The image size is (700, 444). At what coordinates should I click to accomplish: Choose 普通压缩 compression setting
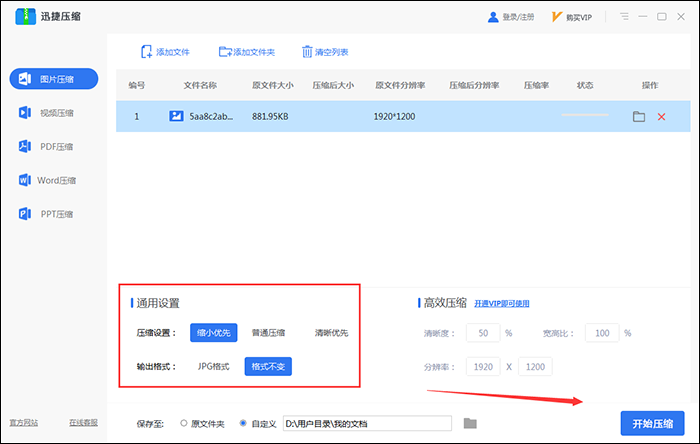tap(268, 332)
